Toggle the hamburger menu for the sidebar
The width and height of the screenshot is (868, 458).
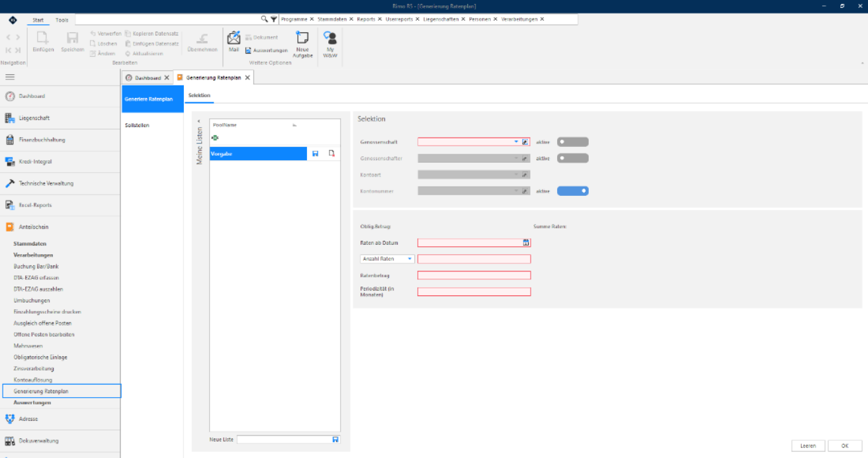[10, 77]
